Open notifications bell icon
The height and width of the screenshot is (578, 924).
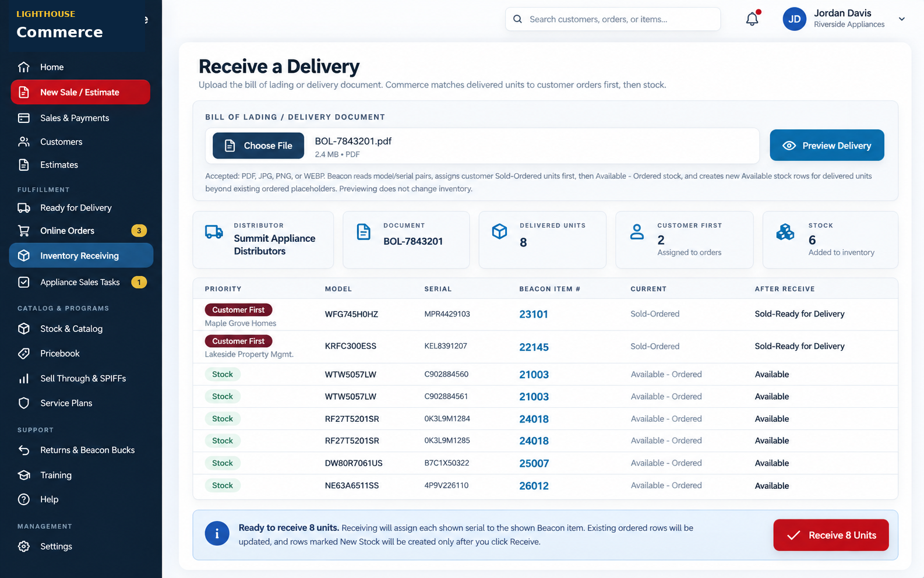(x=752, y=19)
